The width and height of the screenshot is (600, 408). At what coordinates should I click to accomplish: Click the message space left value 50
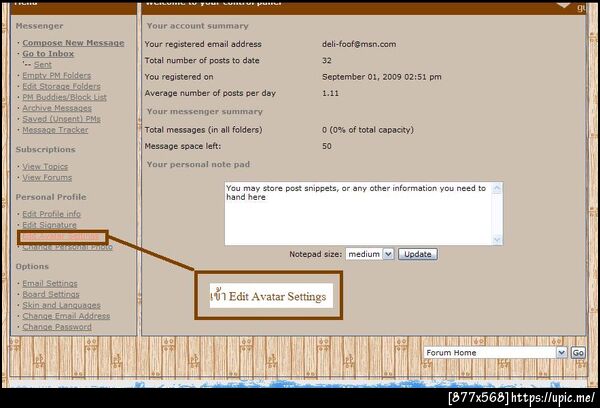[327, 146]
